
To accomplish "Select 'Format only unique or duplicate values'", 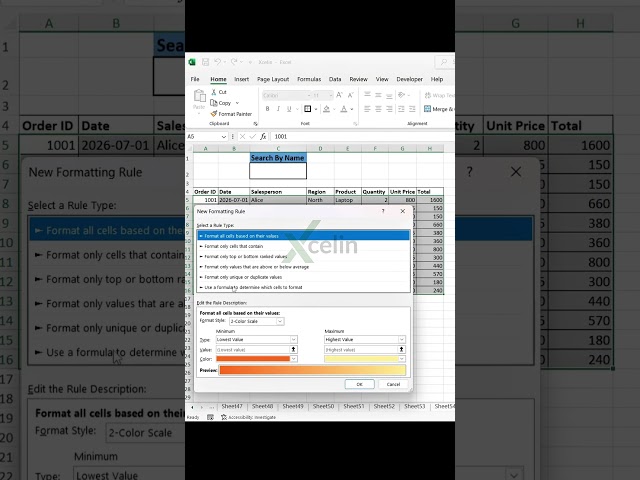I will (x=303, y=277).
